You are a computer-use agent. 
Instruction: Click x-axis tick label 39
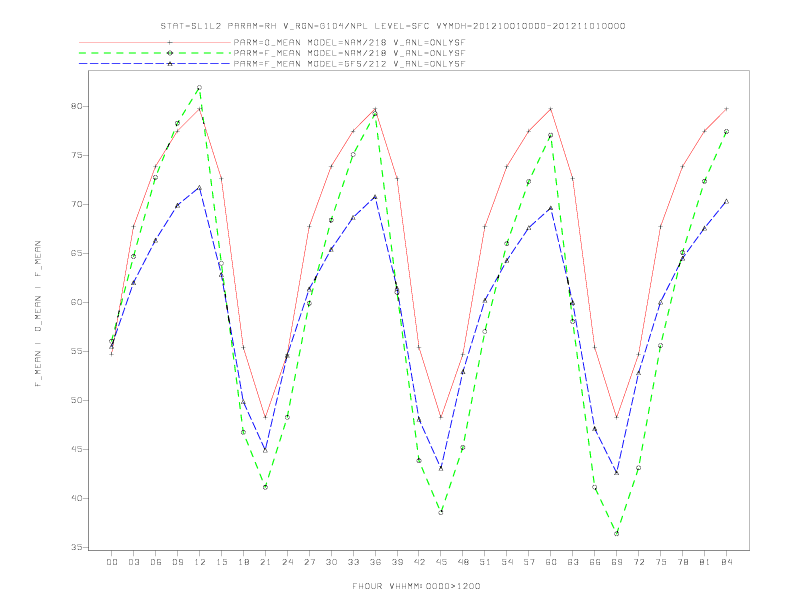[397, 562]
